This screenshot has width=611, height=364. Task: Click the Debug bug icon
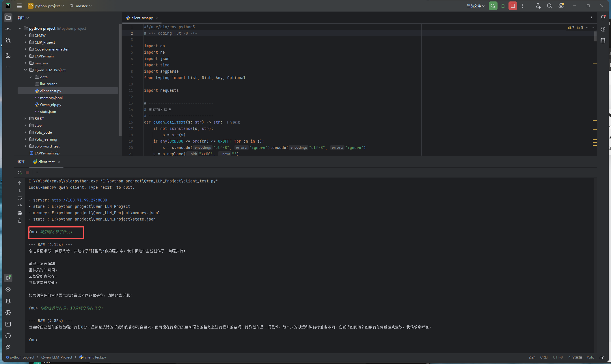[503, 6]
